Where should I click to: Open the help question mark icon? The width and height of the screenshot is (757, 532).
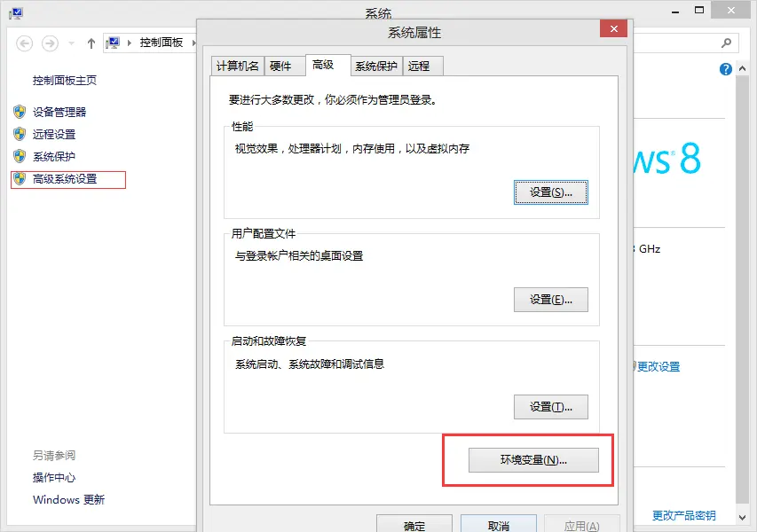pos(725,69)
